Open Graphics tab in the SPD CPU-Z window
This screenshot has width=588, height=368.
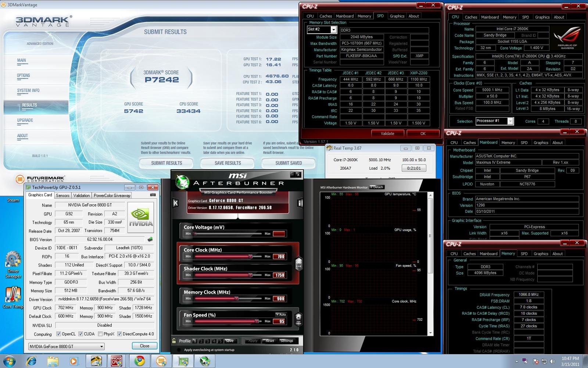[x=397, y=16]
